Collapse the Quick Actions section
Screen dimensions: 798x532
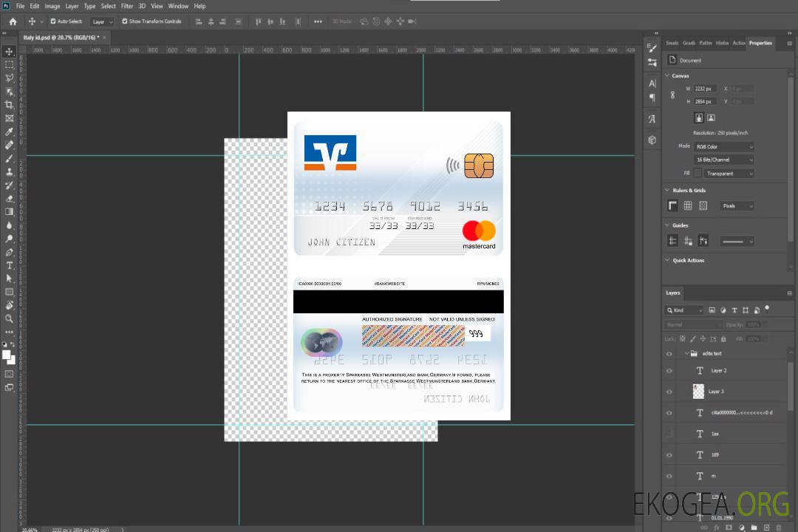point(667,260)
